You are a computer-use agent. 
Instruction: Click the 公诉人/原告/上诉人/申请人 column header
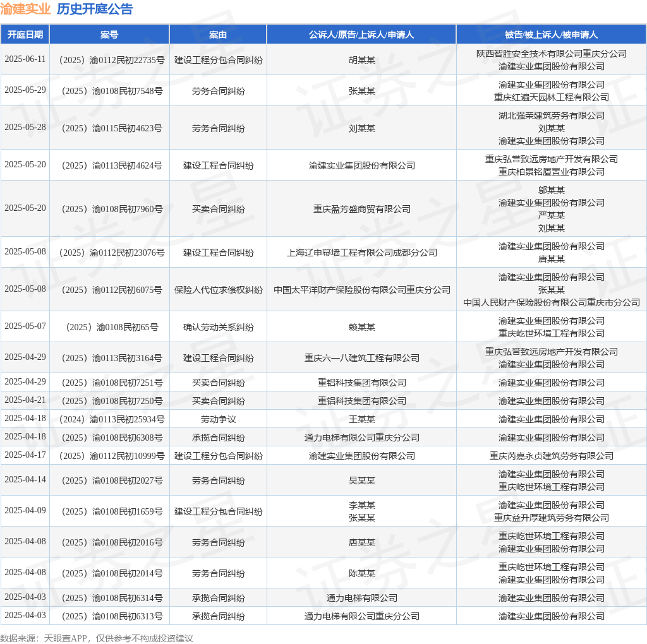coord(361,35)
